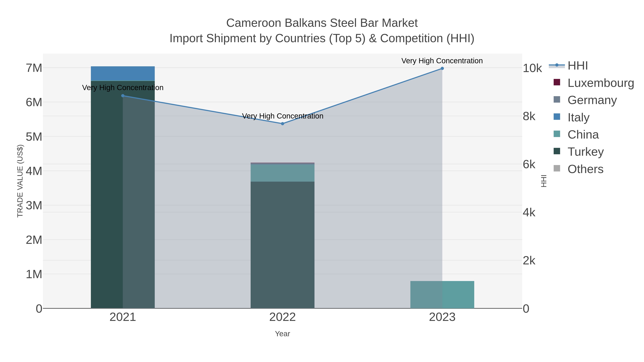The height and width of the screenshot is (362, 644).
Task: Click the 7M y-axis tick label
Action: (x=34, y=68)
